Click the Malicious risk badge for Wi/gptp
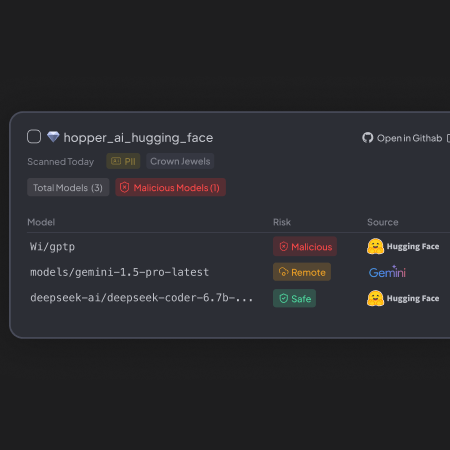This screenshot has width=450, height=450. coord(305,246)
